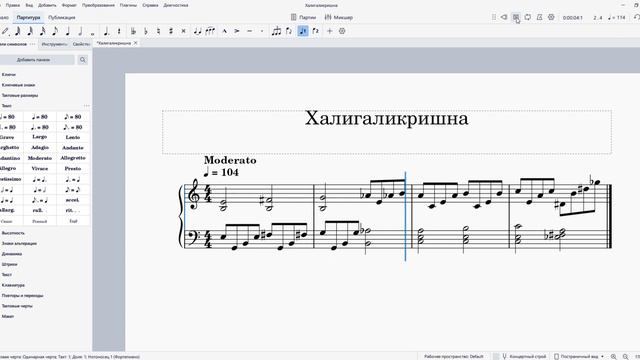Toggle the flat accidental
640x360 pixels.
click(146, 31)
